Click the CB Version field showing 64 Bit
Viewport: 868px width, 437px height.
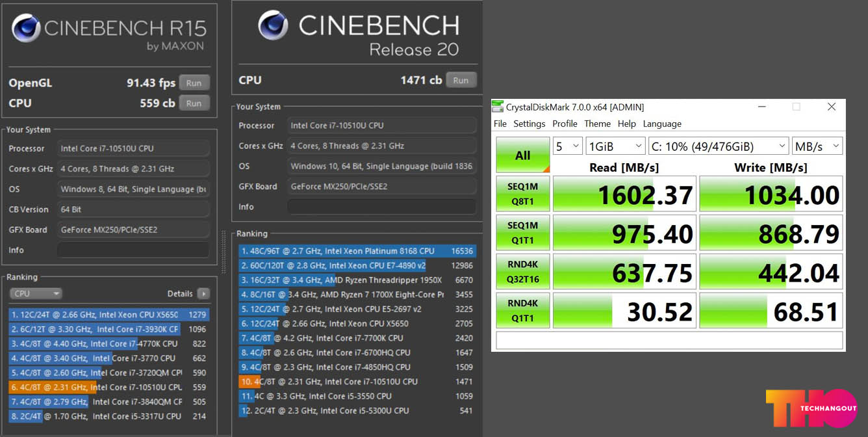coord(133,209)
